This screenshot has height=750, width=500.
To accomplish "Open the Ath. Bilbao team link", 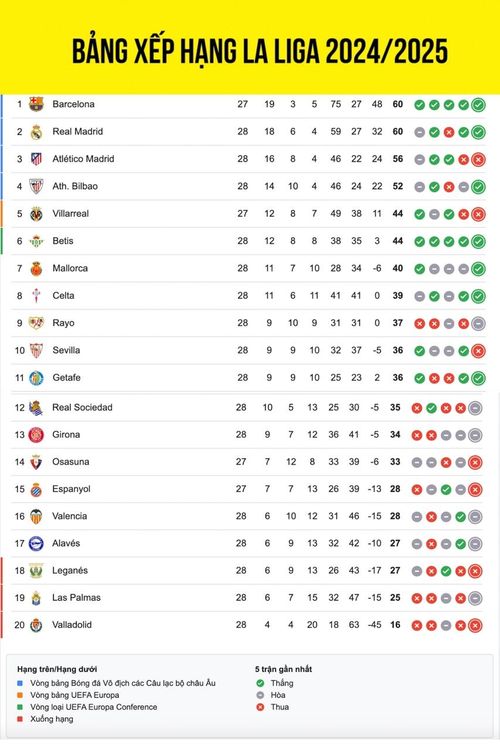I will [75, 186].
